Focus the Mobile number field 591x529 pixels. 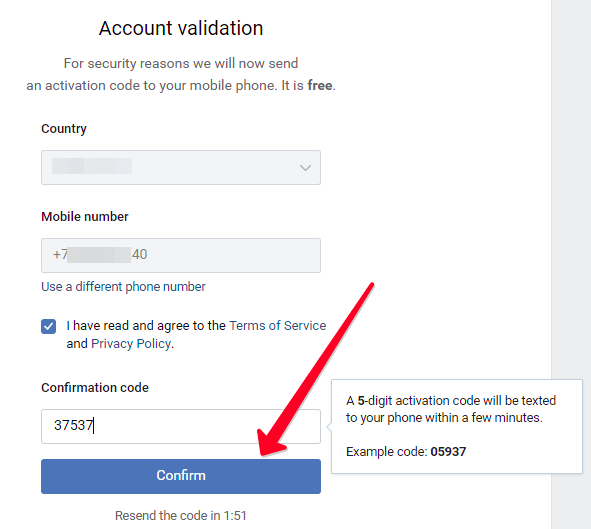click(x=181, y=255)
